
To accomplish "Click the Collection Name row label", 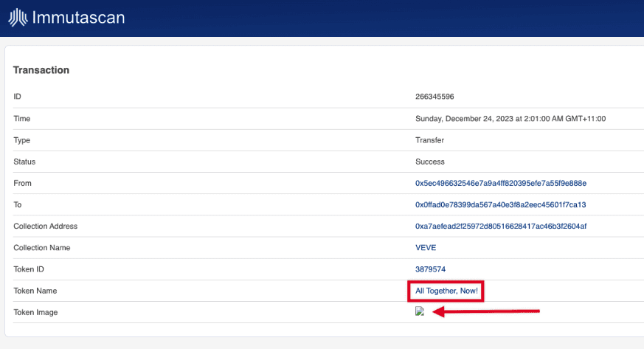I will [41, 248].
